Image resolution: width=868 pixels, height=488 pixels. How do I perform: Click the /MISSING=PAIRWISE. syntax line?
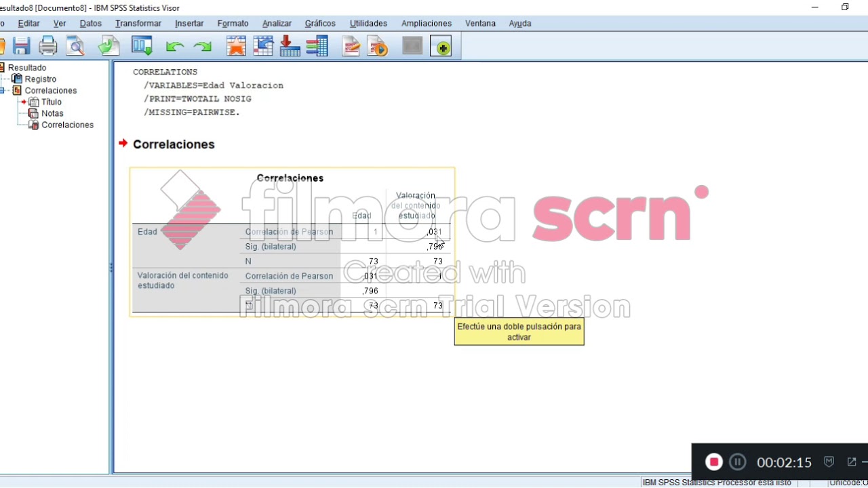(x=192, y=113)
